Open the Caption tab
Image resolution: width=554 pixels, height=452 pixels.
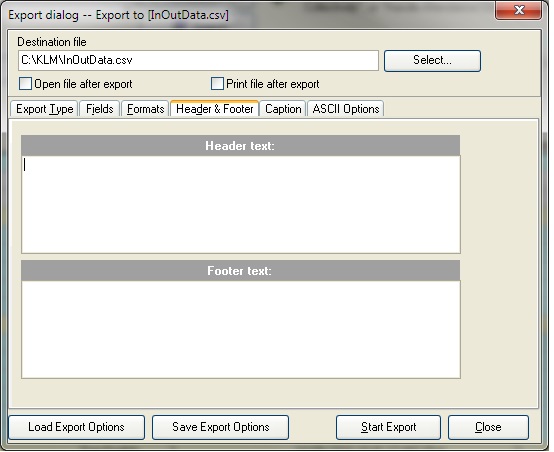click(283, 109)
